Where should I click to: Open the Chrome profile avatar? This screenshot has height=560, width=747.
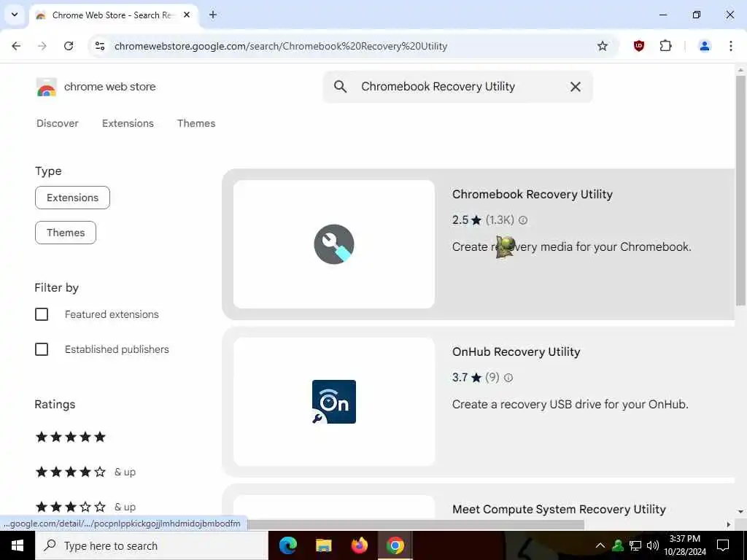click(x=704, y=46)
